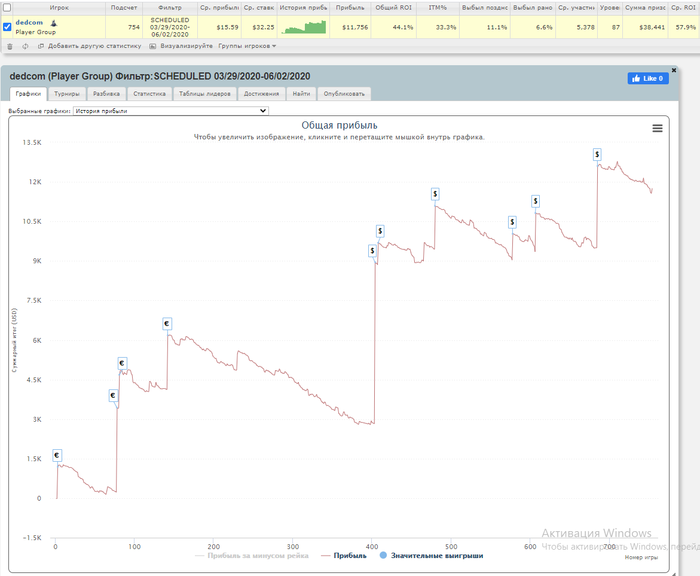Open the Турниры tab
Screen dimensions: 700x576
(67, 94)
